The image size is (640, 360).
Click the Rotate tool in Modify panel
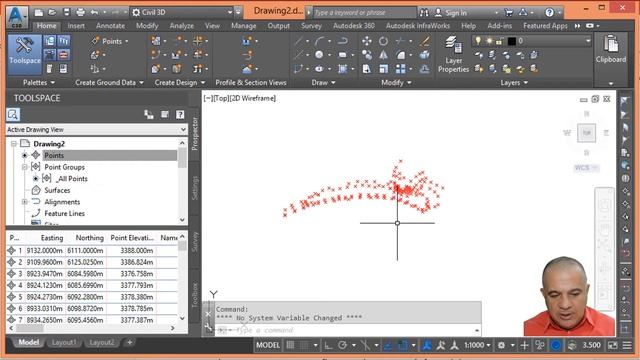383,41
